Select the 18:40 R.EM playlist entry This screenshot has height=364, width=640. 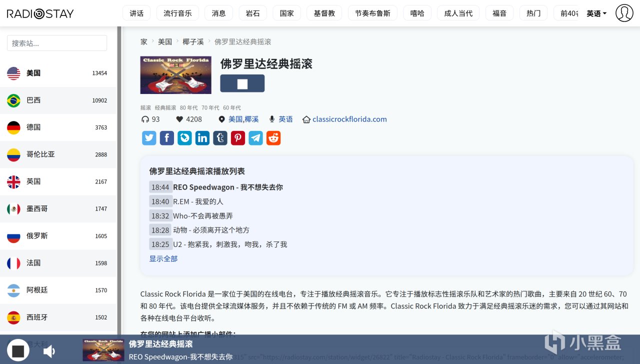coord(186,201)
